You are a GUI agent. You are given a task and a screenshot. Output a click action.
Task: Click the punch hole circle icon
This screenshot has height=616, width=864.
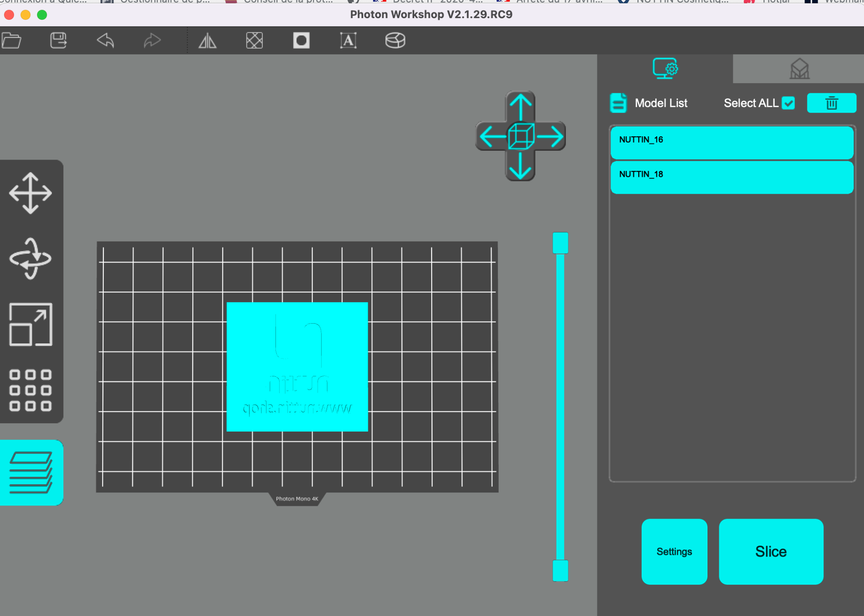click(301, 41)
